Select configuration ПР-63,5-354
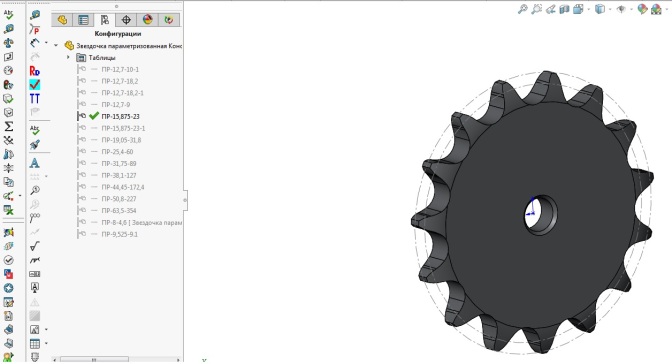The image size is (672, 364). [119, 211]
